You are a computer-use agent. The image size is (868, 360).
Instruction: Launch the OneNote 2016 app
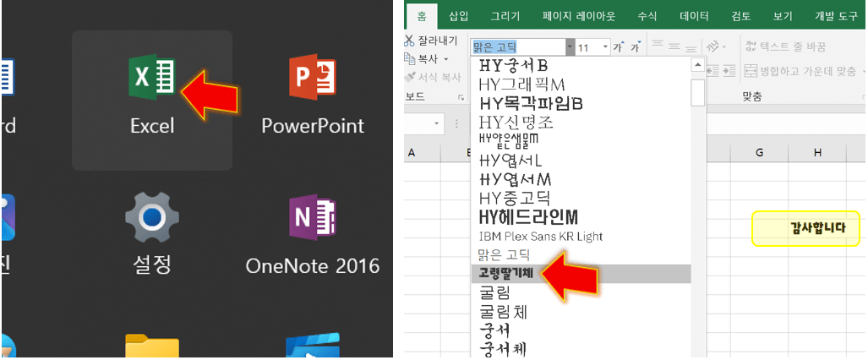point(313,217)
